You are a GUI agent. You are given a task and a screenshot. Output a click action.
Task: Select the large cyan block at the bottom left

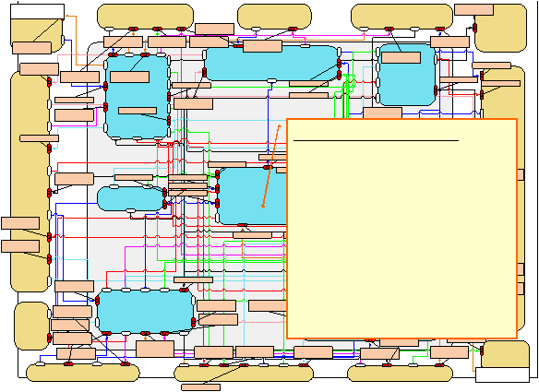click(x=145, y=311)
